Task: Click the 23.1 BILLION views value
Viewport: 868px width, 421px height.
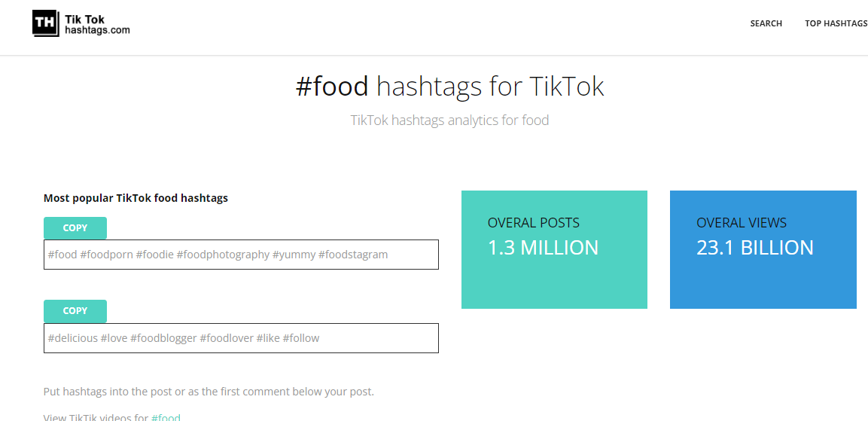Action: pos(754,248)
